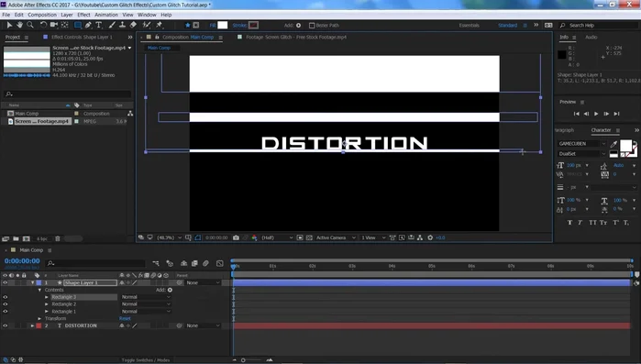Open the resolution (Half) dropdown
641x364 pixels.
277,237
